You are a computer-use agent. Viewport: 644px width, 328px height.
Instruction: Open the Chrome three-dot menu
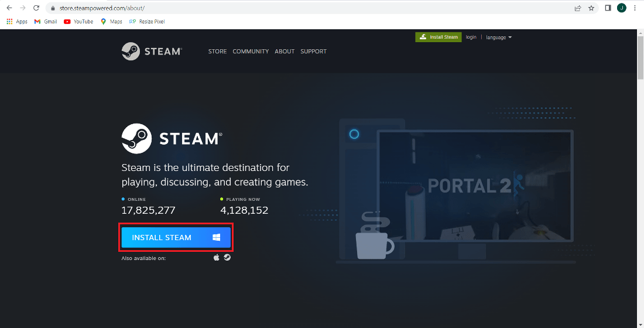[635, 8]
